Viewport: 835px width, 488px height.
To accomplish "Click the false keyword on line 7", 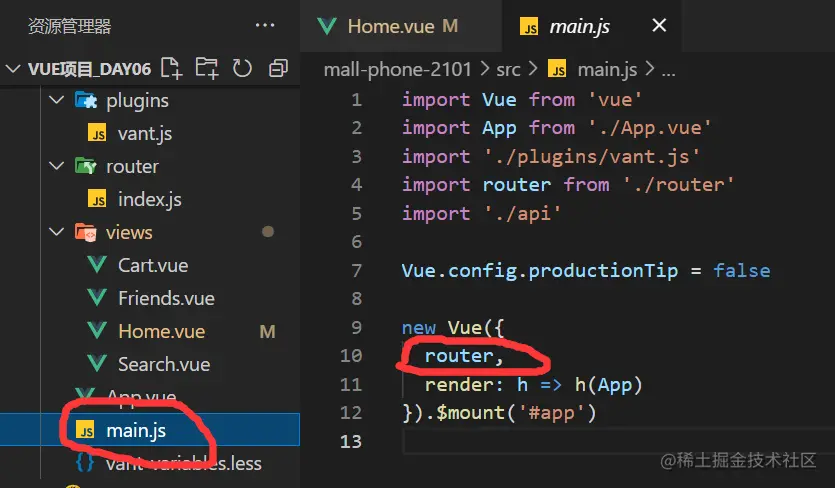I will pyautogui.click(x=742, y=271).
